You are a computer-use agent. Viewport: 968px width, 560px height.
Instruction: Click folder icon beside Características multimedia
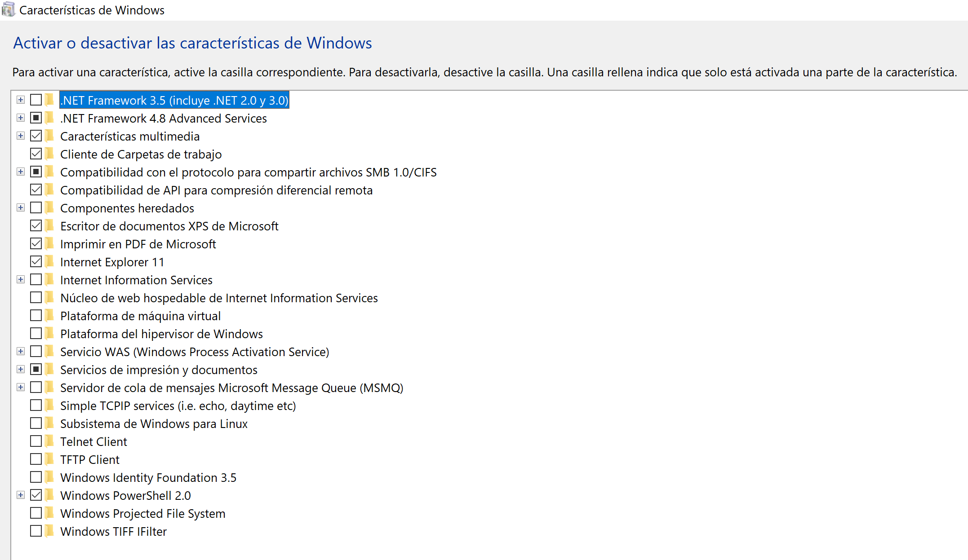point(49,136)
